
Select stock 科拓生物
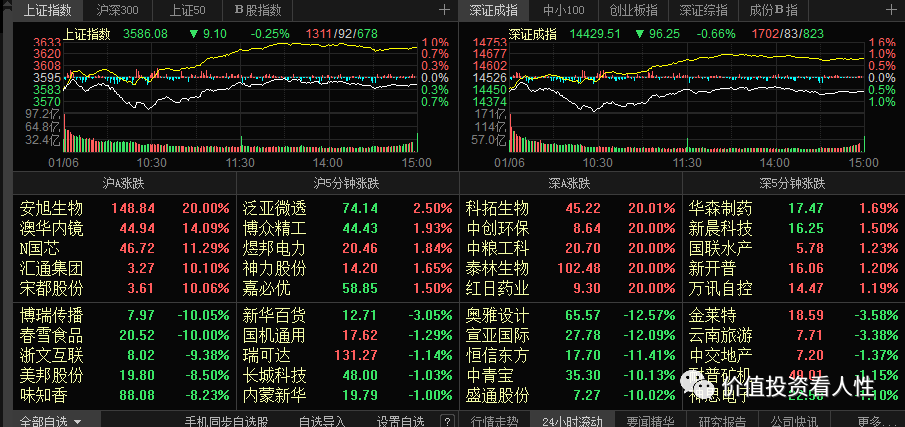498,208
